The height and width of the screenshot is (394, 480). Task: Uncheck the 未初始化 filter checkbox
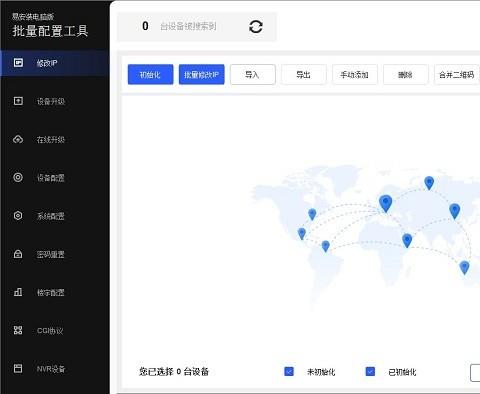289,371
